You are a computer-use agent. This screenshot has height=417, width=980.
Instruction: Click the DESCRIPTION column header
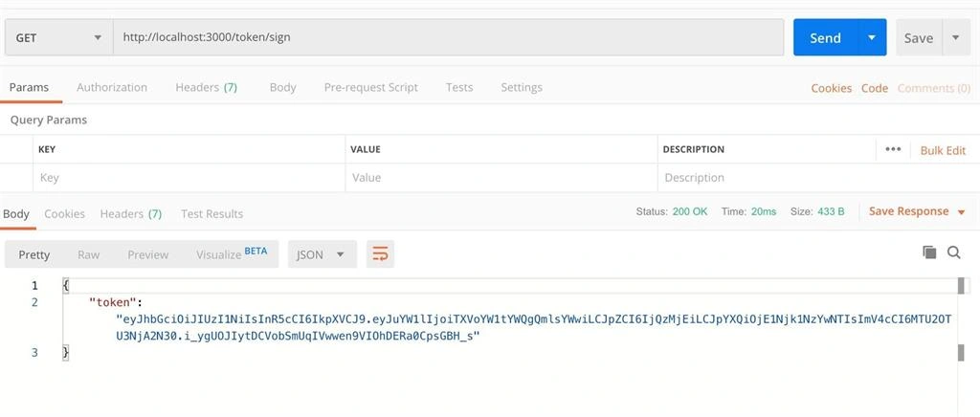point(694,149)
